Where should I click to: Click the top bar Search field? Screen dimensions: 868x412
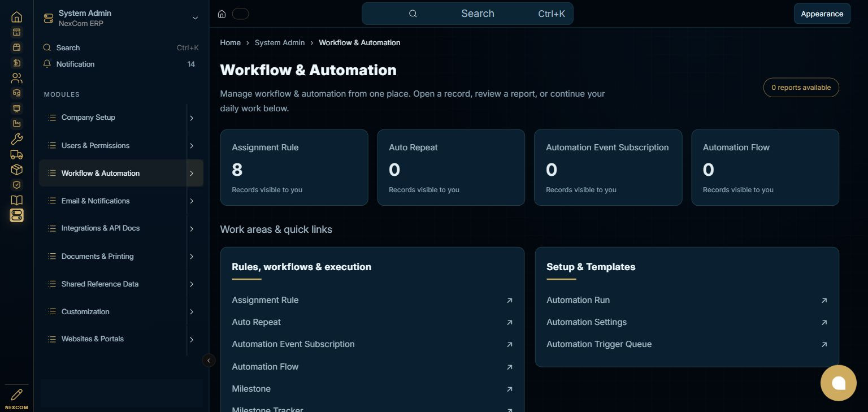click(x=467, y=14)
